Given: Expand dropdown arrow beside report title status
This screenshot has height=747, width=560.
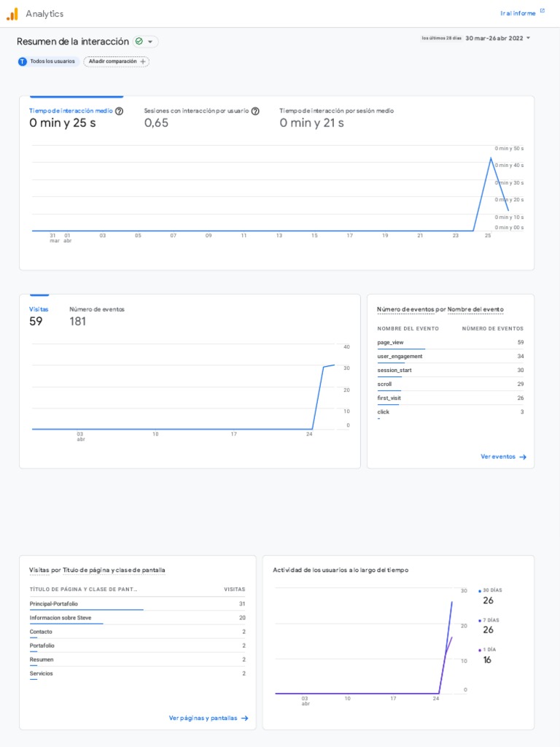Looking at the screenshot, I should pos(150,42).
